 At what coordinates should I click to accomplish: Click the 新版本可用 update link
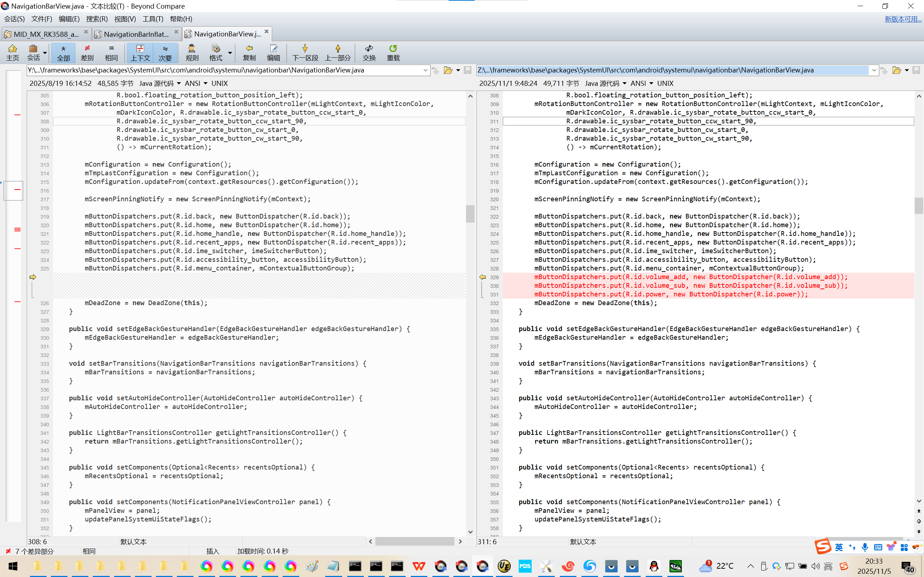pyautogui.click(x=903, y=19)
